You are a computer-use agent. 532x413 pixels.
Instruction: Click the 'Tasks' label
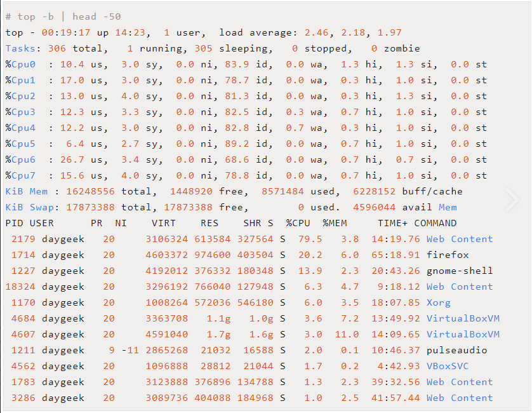[x=20, y=48]
